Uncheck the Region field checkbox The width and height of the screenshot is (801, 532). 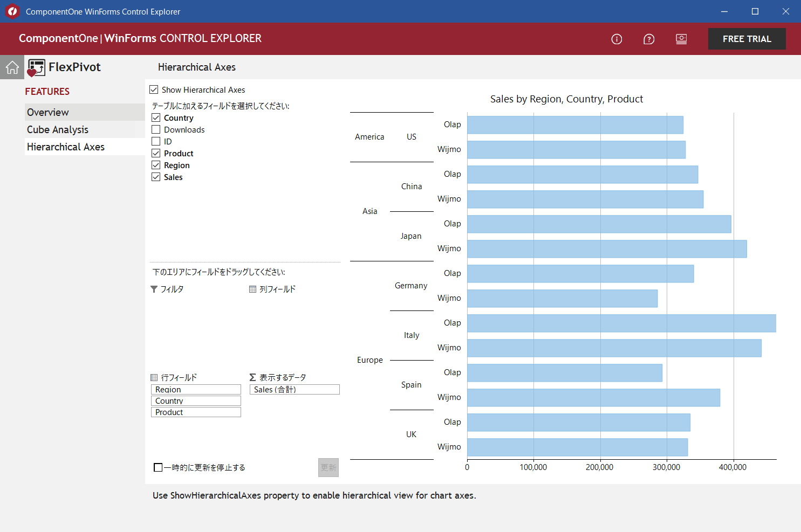pyautogui.click(x=156, y=165)
